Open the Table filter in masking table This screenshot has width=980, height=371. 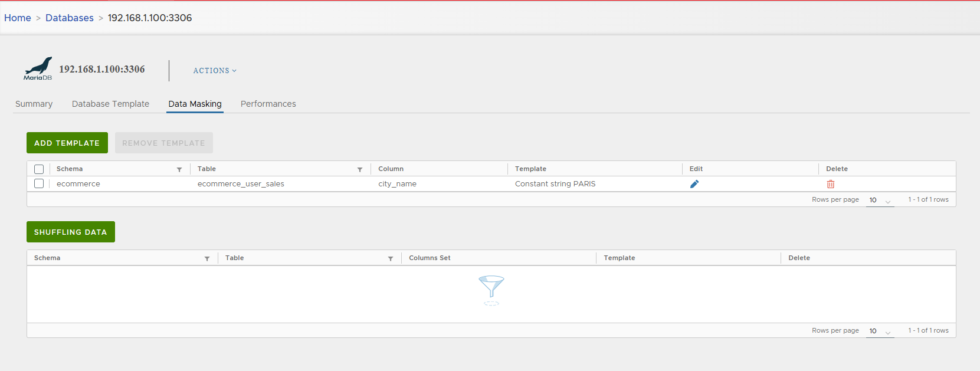[360, 169]
